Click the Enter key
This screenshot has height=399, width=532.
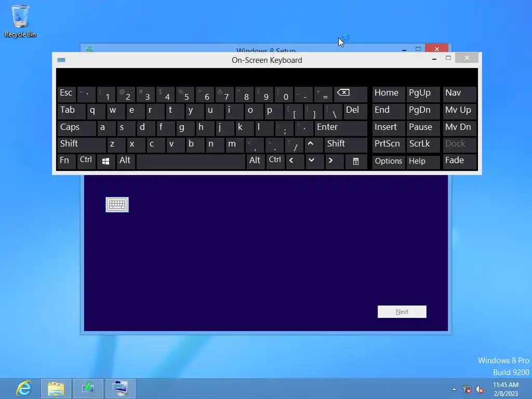click(341, 128)
